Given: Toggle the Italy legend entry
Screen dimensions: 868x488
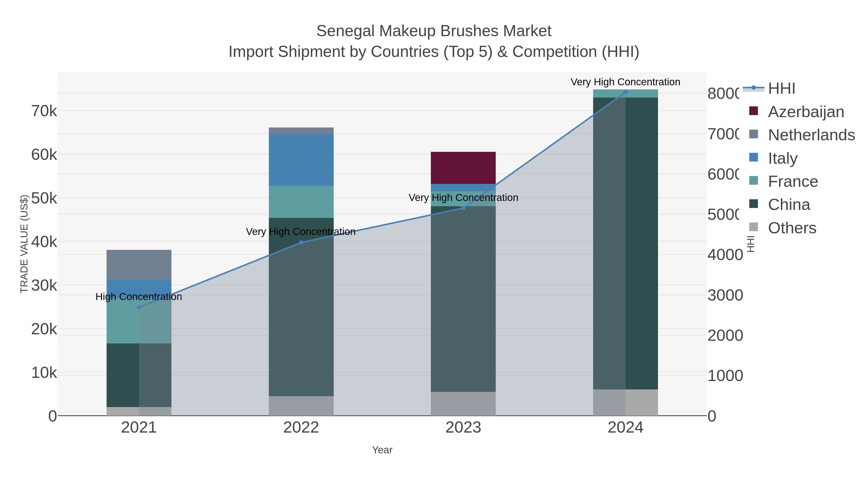Looking at the screenshot, I should (x=773, y=158).
